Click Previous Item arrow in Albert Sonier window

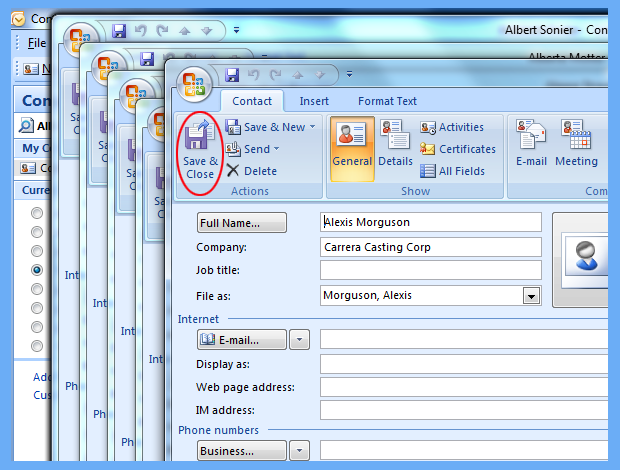click(x=184, y=30)
